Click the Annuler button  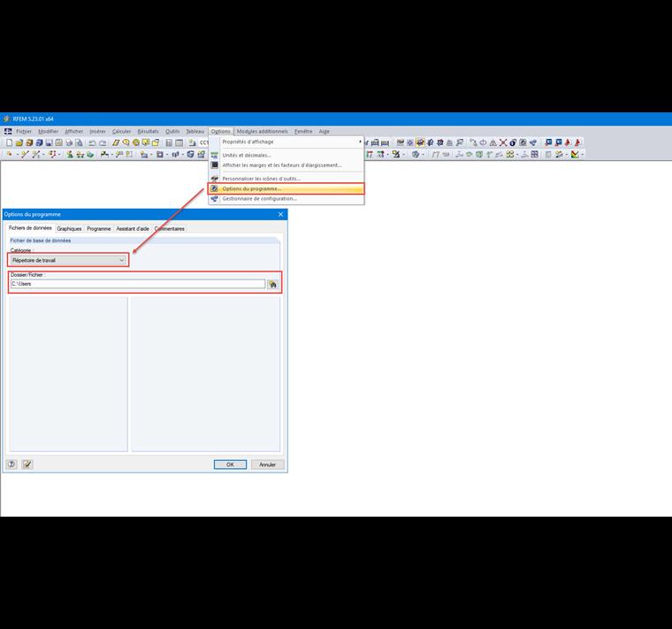pyautogui.click(x=267, y=464)
